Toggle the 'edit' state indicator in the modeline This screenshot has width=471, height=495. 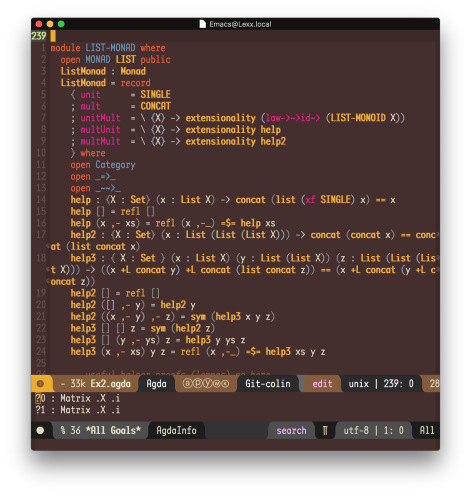[322, 384]
